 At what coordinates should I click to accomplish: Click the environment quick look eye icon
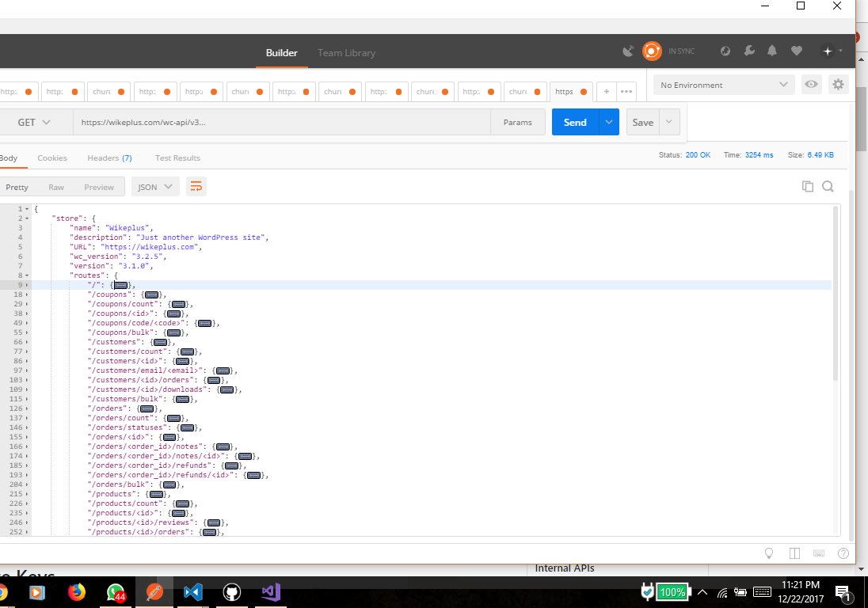click(x=811, y=84)
